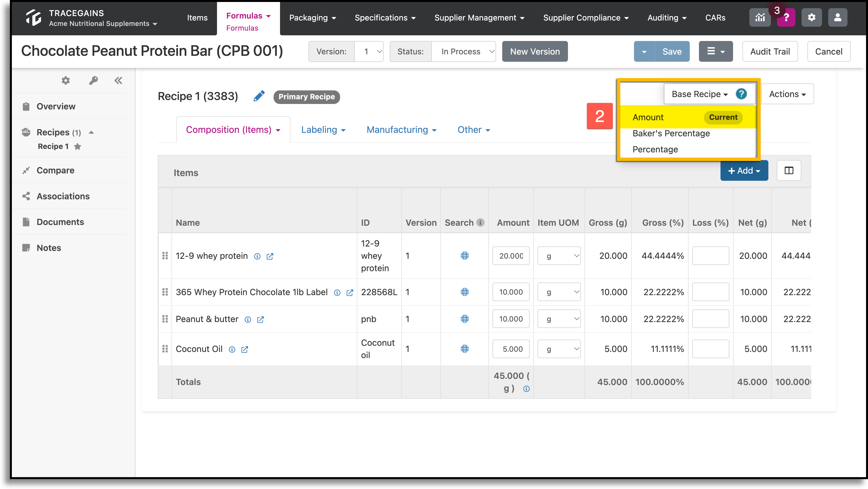The image size is (868, 489).
Task: Go to Overview in the sidebar
Action: tap(56, 106)
